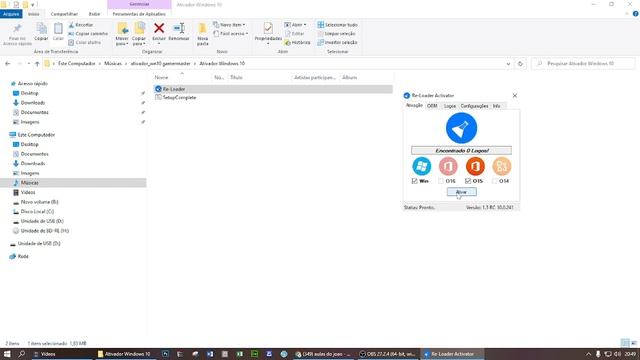Image resolution: width=640 pixels, height=360 pixels.
Task: Expand the address bar history dropdown
Action: pos(508,64)
